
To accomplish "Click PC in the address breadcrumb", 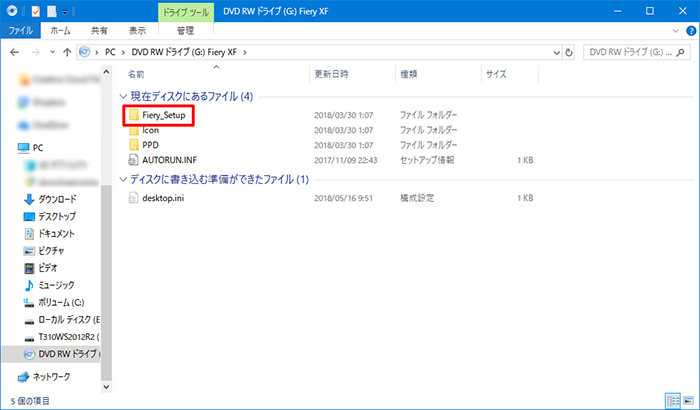I will pyautogui.click(x=110, y=52).
